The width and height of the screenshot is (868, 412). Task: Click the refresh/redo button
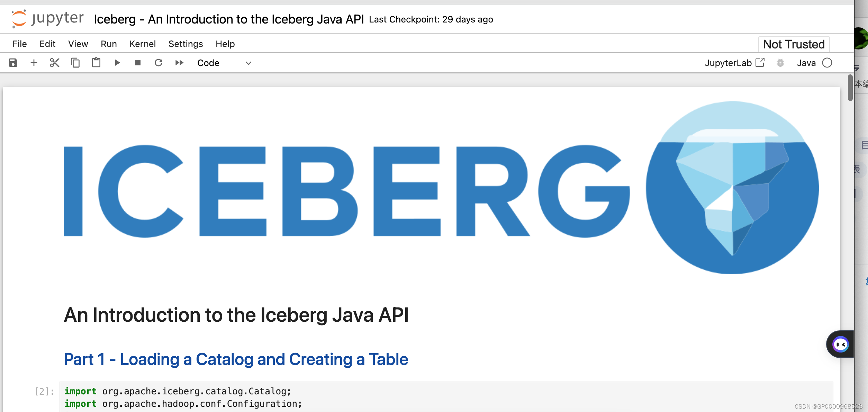158,63
